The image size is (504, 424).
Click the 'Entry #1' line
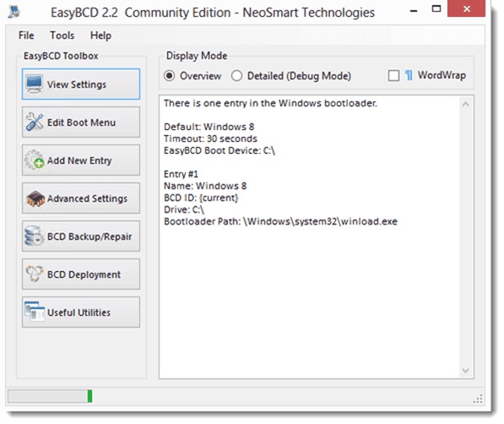181,174
